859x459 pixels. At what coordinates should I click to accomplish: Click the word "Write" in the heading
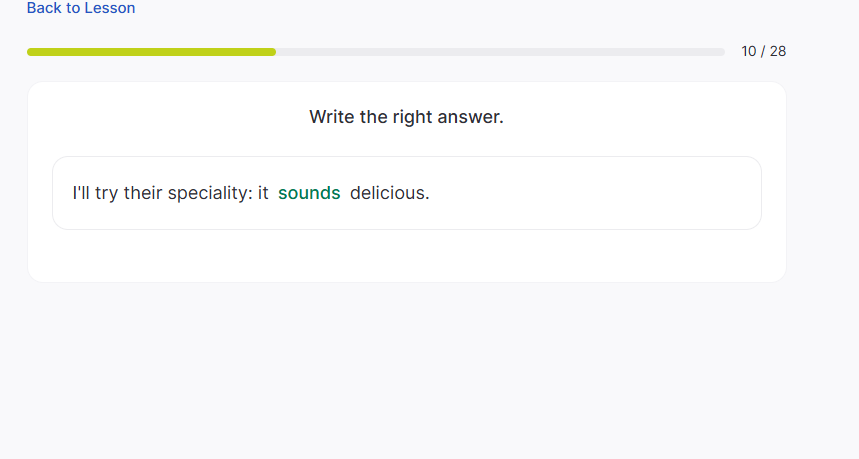(332, 117)
